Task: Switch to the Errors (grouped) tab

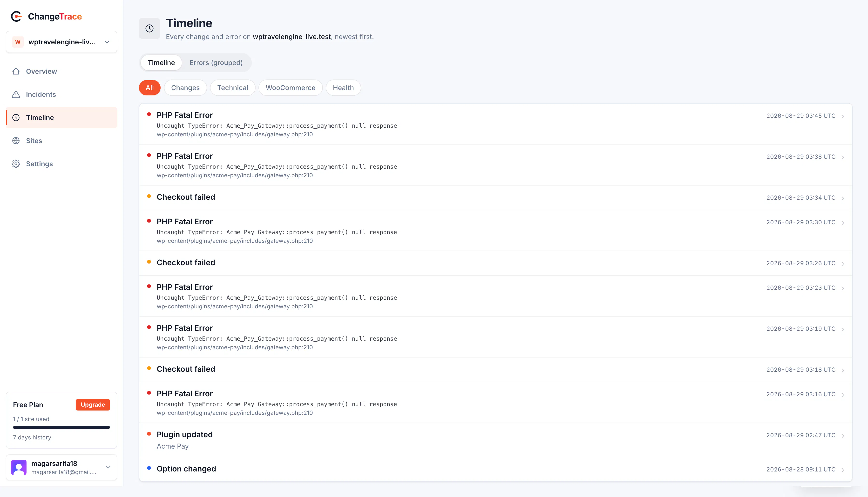Action: click(216, 63)
